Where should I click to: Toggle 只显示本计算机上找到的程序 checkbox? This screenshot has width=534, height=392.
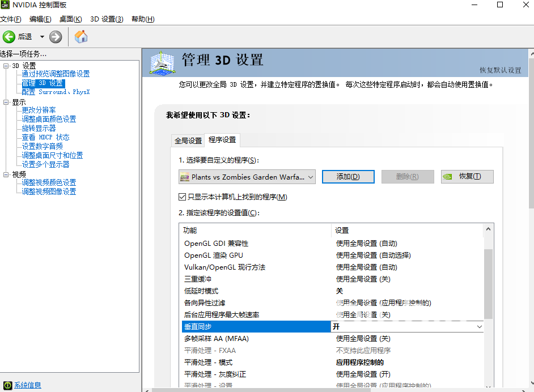[x=183, y=197]
